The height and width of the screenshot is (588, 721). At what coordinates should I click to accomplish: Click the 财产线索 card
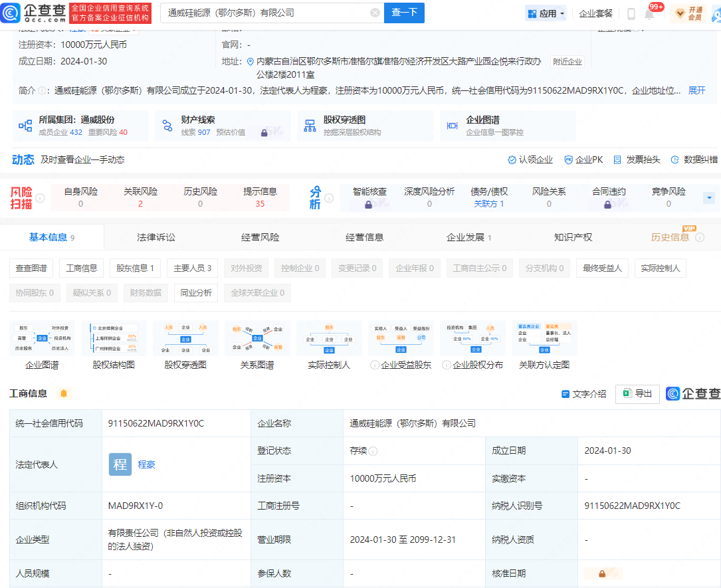tap(198, 126)
